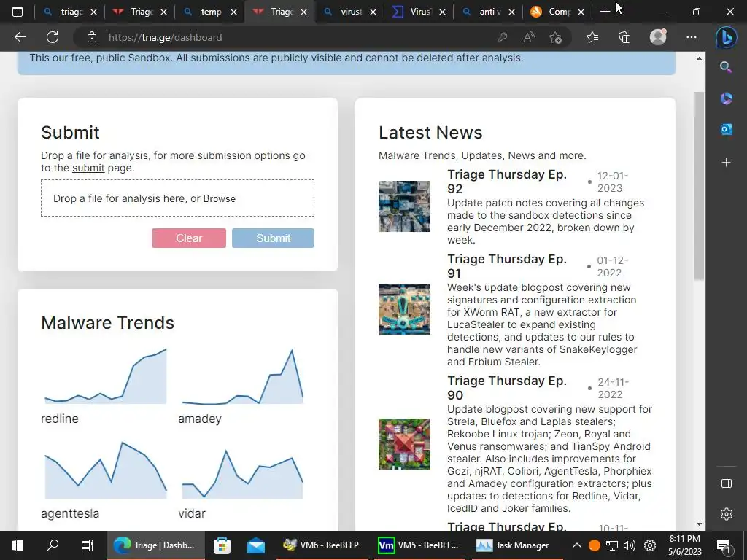
Task: Open the volume speaker tray icon
Action: (630, 545)
